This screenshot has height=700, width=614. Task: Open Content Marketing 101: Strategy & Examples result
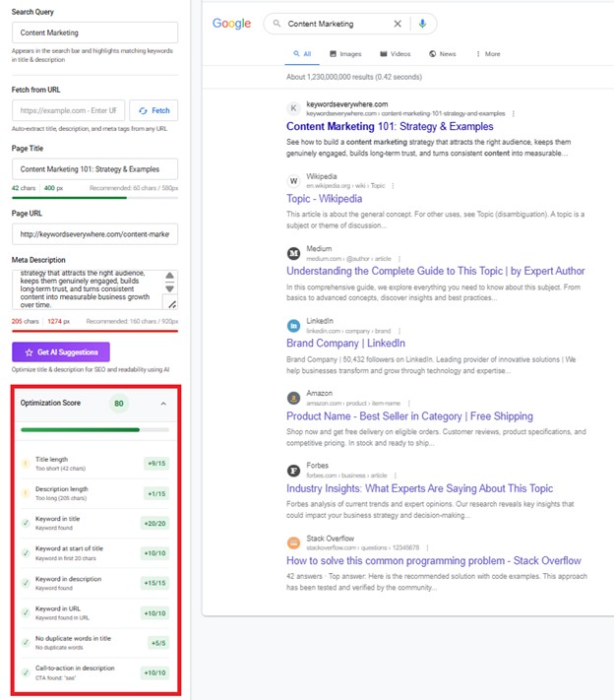390,126
